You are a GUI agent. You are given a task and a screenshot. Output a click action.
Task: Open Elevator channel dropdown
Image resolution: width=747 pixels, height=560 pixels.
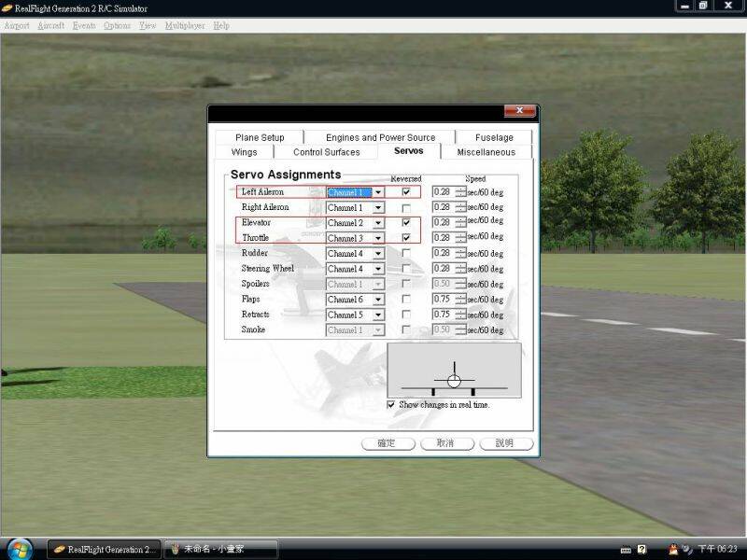click(x=378, y=223)
